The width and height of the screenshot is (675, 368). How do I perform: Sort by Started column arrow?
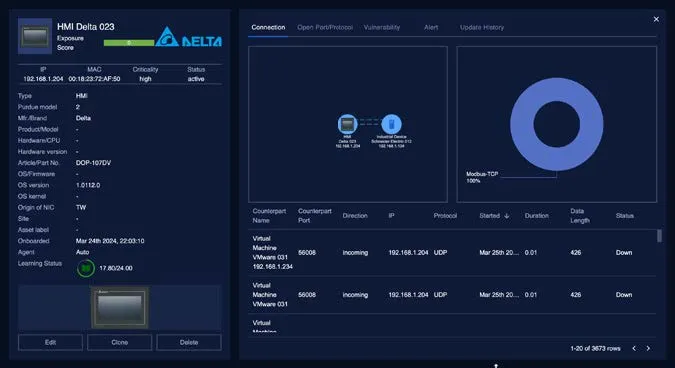point(507,216)
